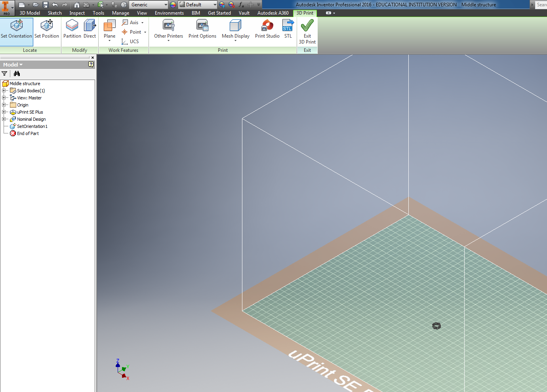Click the New file icon

coord(22,5)
